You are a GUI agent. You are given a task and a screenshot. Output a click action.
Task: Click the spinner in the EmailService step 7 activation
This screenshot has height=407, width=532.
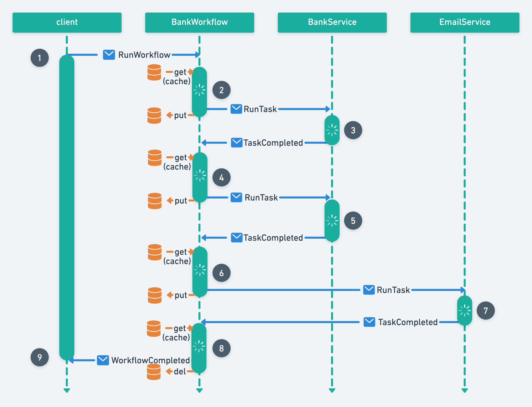[465, 311]
